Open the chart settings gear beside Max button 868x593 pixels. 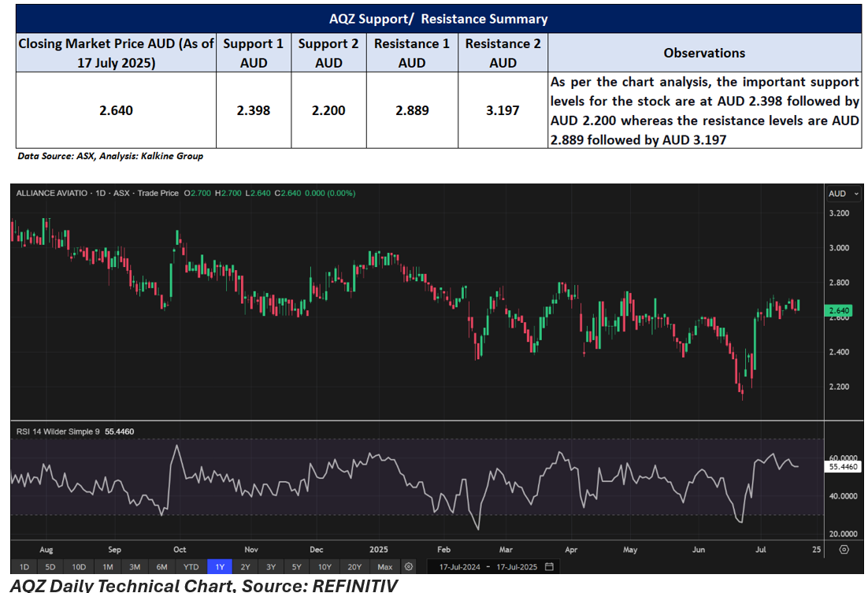(x=408, y=566)
